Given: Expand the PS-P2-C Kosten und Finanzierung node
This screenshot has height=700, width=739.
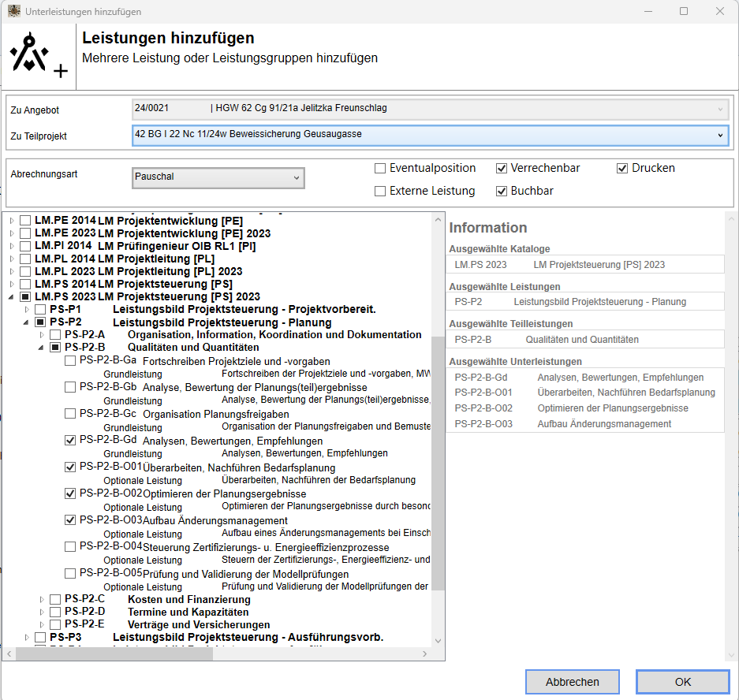Looking at the screenshot, I should point(42,600).
